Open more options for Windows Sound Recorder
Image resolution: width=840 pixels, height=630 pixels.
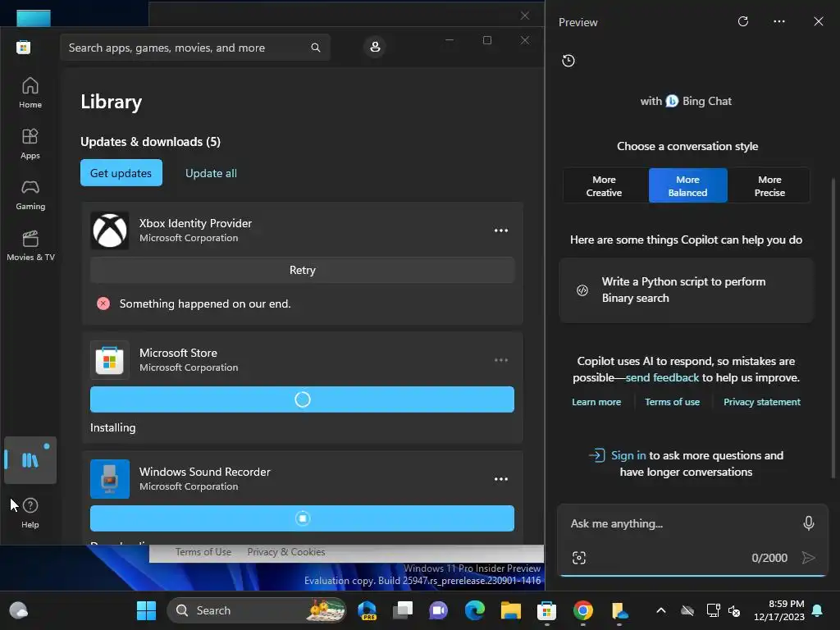click(x=501, y=479)
